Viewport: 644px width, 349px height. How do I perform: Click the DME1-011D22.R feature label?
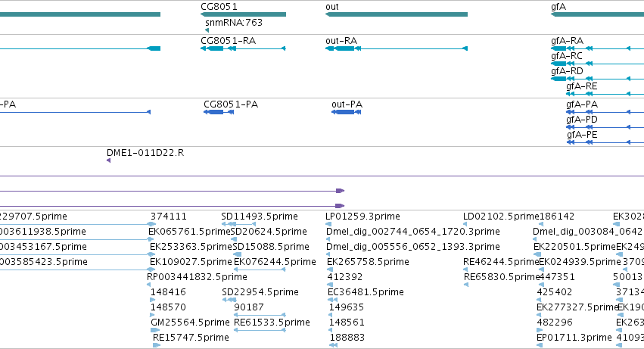tap(145, 153)
